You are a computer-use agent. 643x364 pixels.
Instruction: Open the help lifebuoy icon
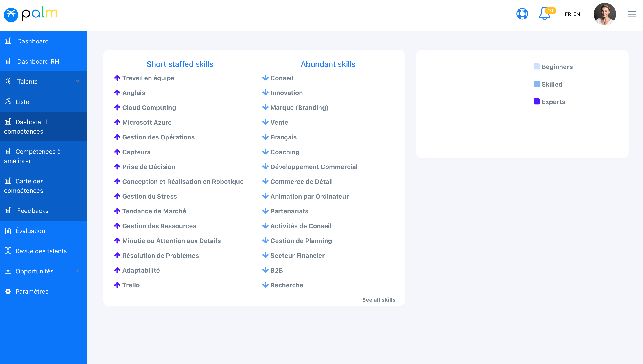coord(522,14)
